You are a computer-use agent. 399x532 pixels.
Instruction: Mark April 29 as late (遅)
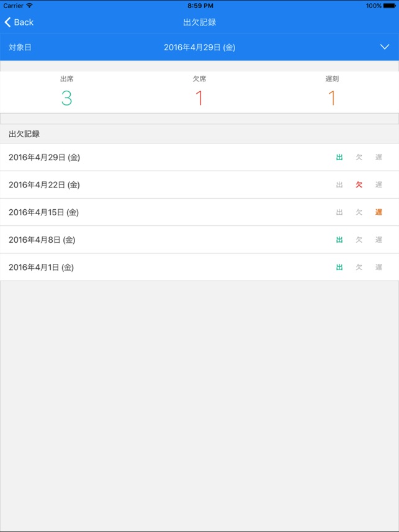pos(379,158)
